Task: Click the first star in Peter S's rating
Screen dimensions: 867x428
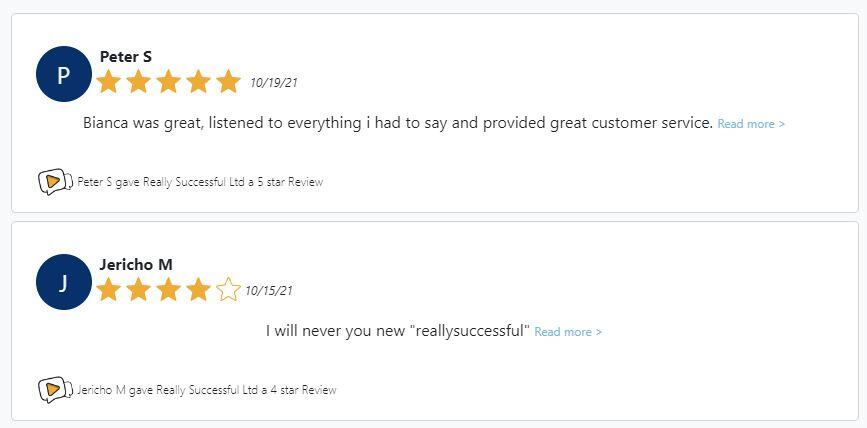Action: [108, 82]
